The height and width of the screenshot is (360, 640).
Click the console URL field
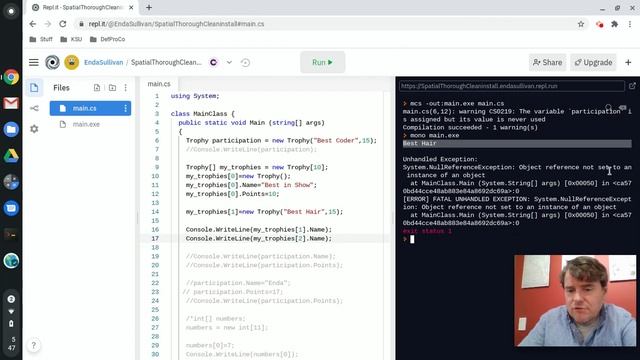point(512,86)
